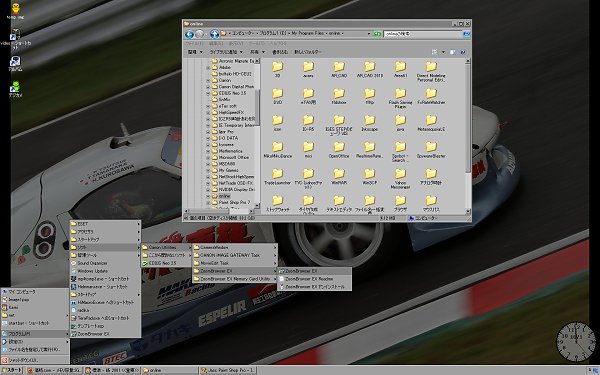The width and height of the screenshot is (600, 375).
Task: Click the folder tree vertical scrollbar
Action: pyautogui.click(x=257, y=134)
